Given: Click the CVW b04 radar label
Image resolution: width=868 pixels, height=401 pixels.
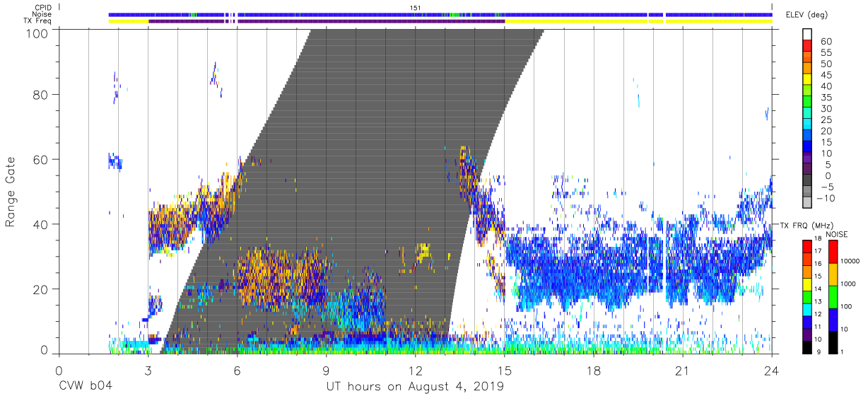Looking at the screenshot, I should [x=86, y=386].
